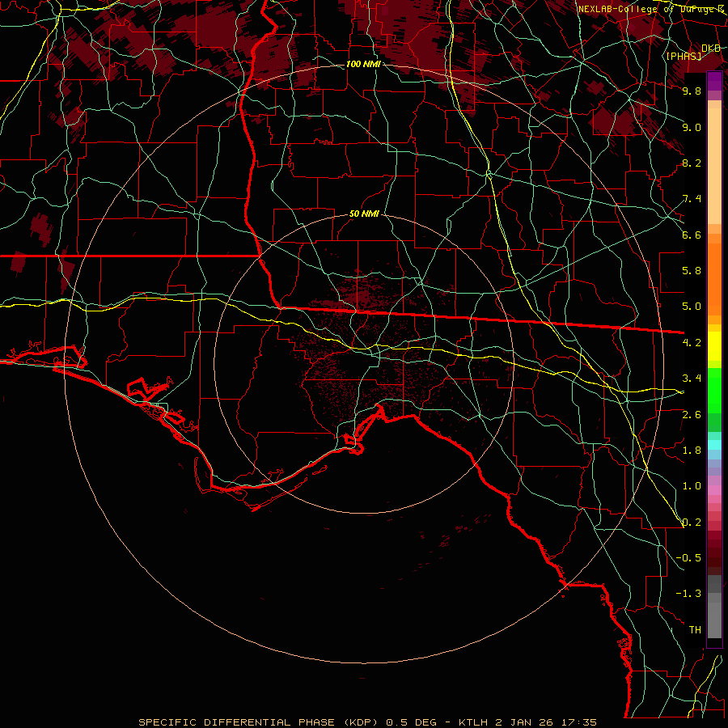Click the "2 JAN 26" date in the caption
728x728 pixels.
point(524,722)
